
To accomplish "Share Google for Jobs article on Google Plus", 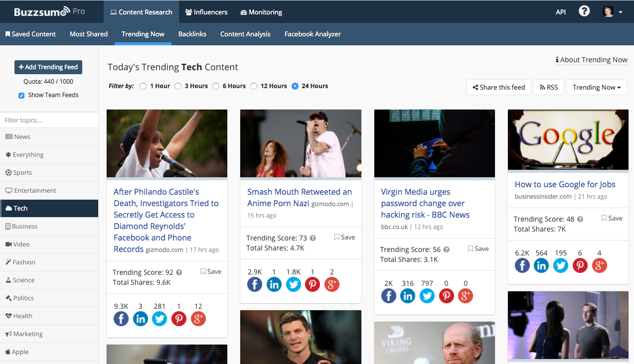I will pos(600,265).
